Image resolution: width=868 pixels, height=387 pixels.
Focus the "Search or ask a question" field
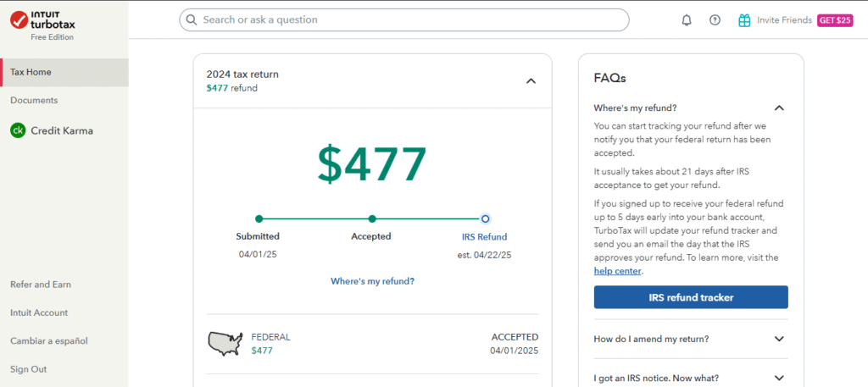[x=407, y=19]
